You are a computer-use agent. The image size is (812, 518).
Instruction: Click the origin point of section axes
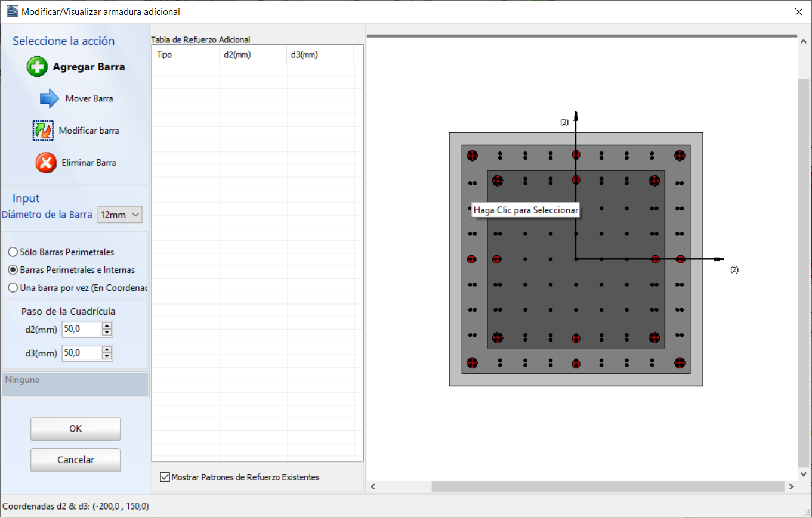576,259
